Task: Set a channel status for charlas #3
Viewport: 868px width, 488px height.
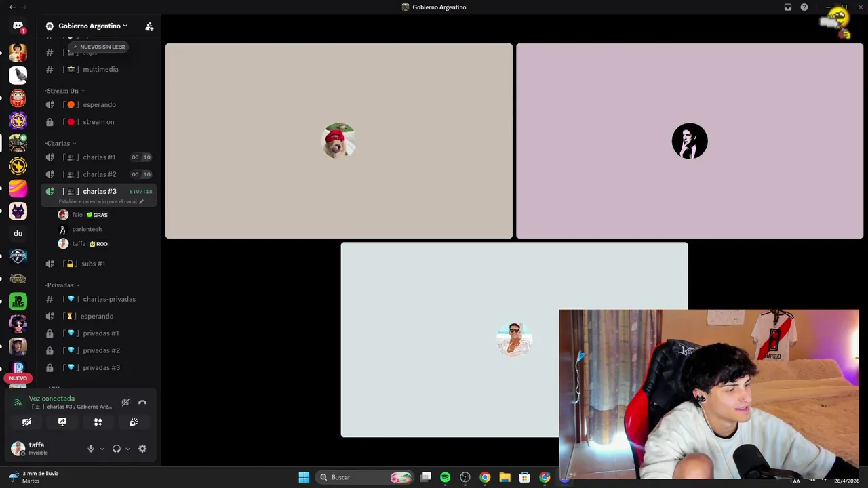Action: 101,202
